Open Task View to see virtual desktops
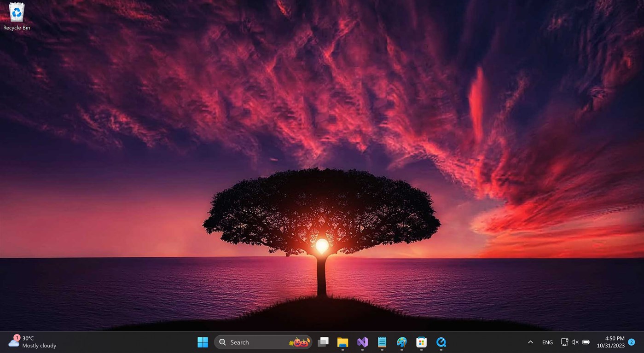Viewport: 644px width, 353px height. (x=323, y=342)
